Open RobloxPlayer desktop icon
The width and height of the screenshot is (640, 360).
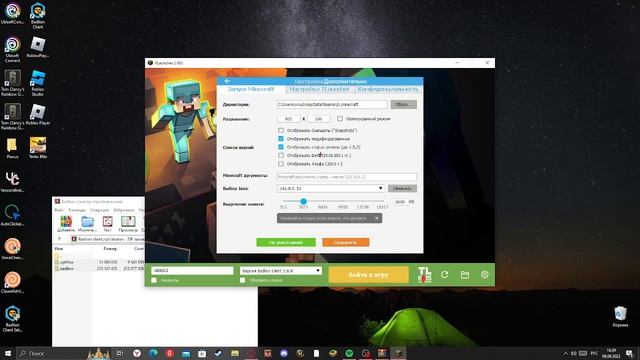click(x=38, y=47)
